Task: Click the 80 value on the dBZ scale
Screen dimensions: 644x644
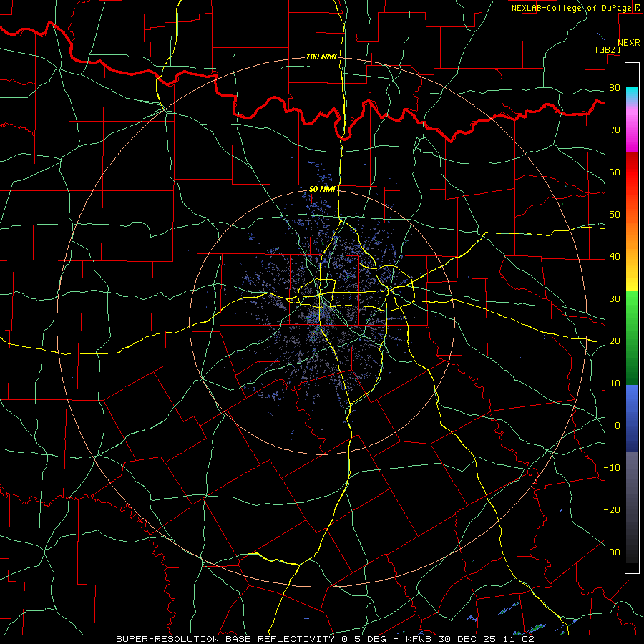Action: tap(615, 87)
